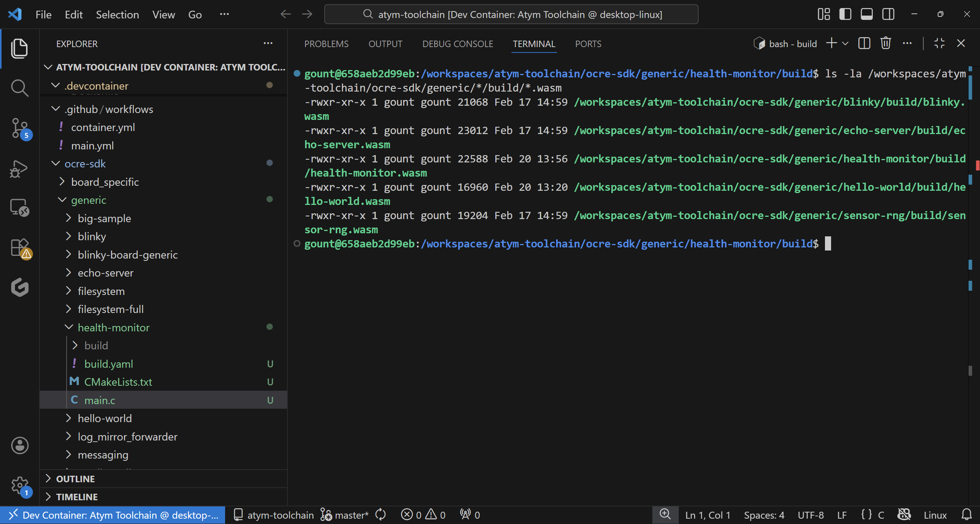Toggle the bottom panel visibility
980x524 pixels.
(866, 14)
